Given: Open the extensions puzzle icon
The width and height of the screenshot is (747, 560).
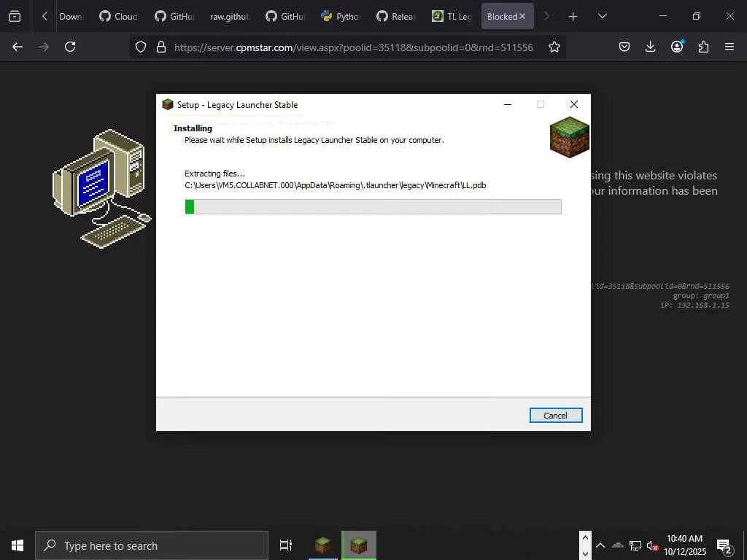Looking at the screenshot, I should click(703, 47).
